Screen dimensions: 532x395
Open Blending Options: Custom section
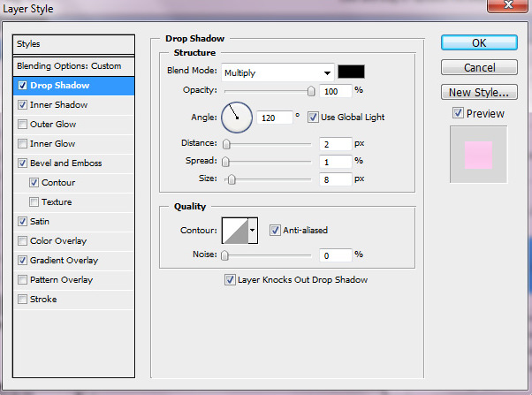(69, 66)
